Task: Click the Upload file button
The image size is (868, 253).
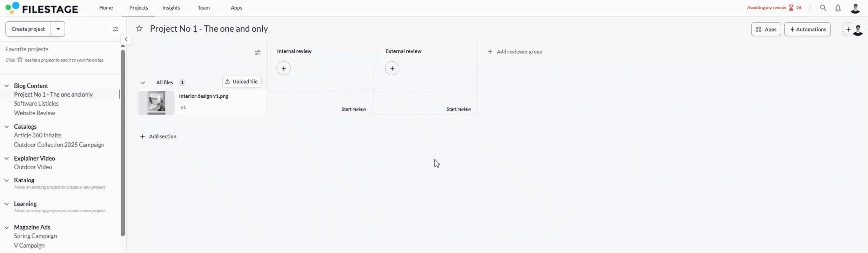Action: click(242, 82)
